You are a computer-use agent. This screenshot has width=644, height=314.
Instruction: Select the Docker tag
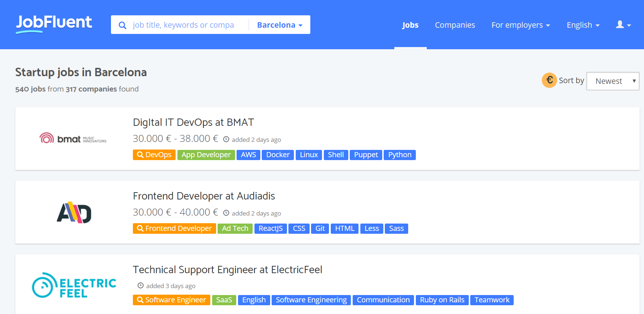(278, 155)
